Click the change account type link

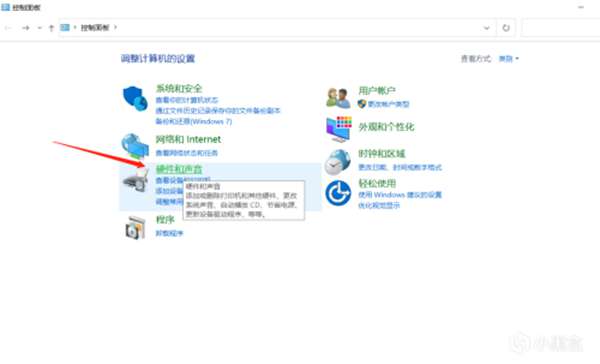pos(388,104)
